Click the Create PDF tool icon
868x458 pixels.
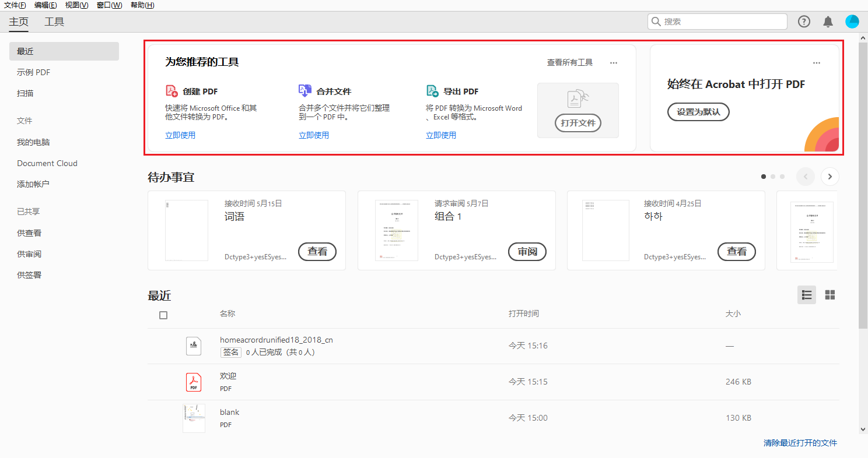(171, 91)
